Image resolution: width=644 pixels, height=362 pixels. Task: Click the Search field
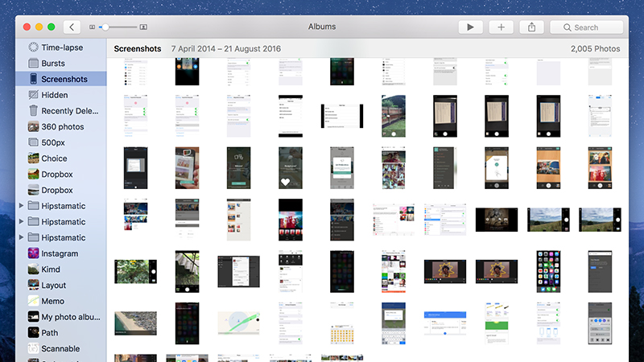[x=587, y=27]
